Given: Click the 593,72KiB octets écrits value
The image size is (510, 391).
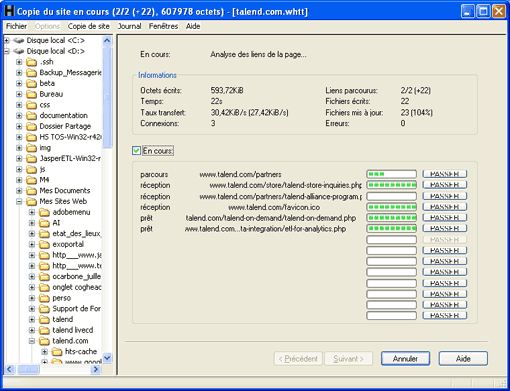Looking at the screenshot, I should (227, 90).
